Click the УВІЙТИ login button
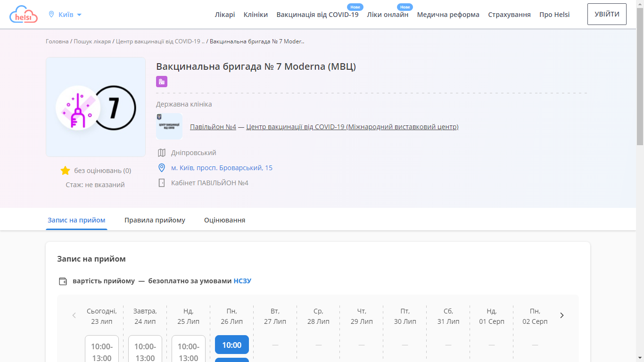644x362 pixels. (x=607, y=14)
